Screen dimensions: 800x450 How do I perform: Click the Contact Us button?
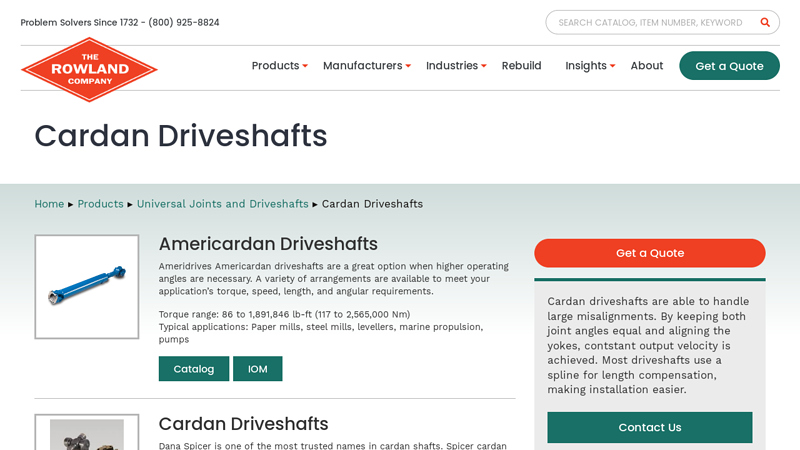point(649,428)
